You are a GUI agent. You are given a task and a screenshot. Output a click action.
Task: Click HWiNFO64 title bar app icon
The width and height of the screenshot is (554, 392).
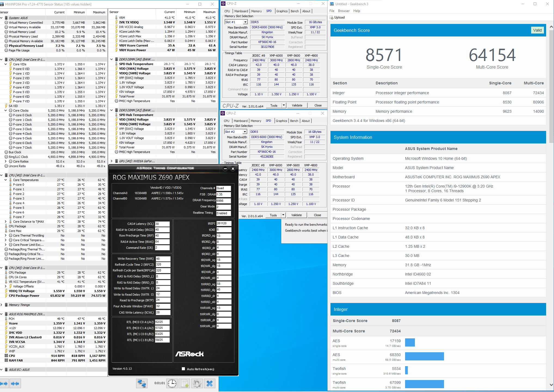point(2,4)
